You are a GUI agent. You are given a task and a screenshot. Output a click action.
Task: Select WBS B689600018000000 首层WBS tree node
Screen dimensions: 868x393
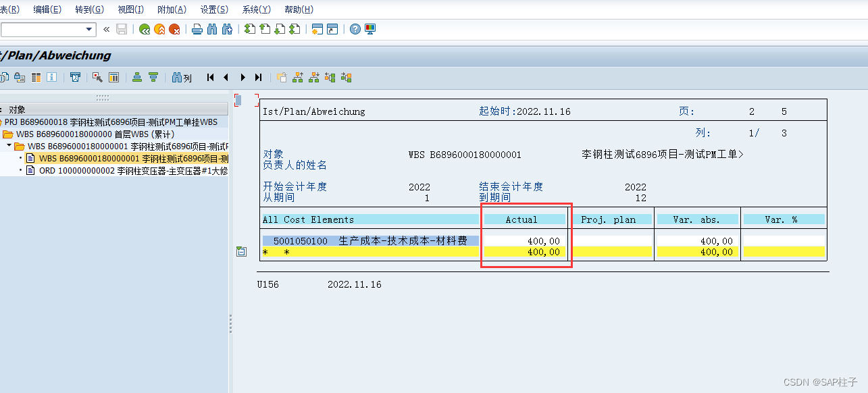[95, 134]
